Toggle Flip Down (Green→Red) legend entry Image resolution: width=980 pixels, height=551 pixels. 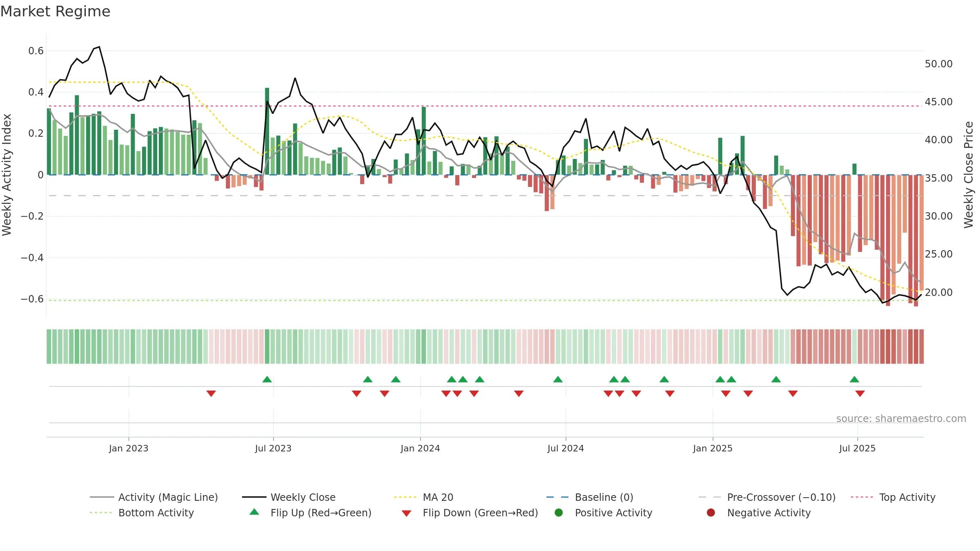pyautogui.click(x=470, y=513)
